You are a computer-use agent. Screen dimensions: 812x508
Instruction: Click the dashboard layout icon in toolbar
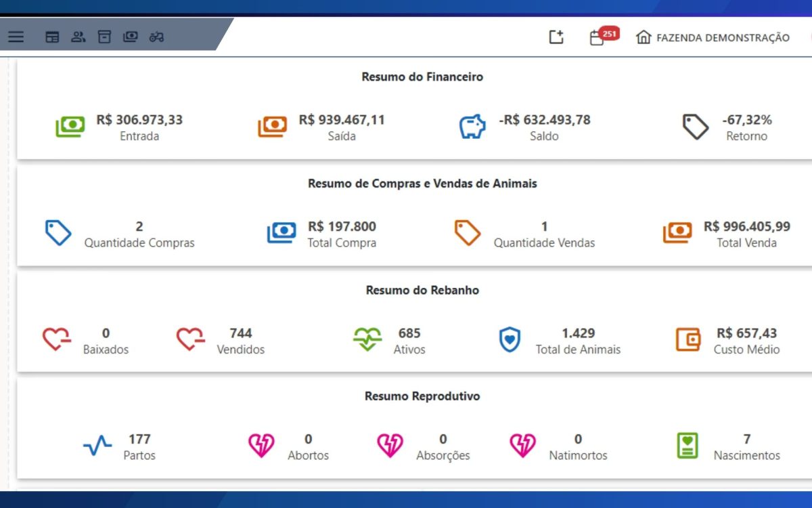(52, 37)
